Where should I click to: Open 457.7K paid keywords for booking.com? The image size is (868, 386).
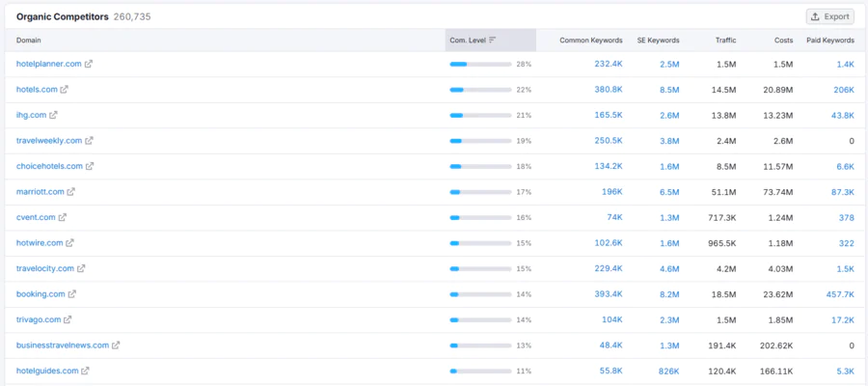tap(840, 294)
